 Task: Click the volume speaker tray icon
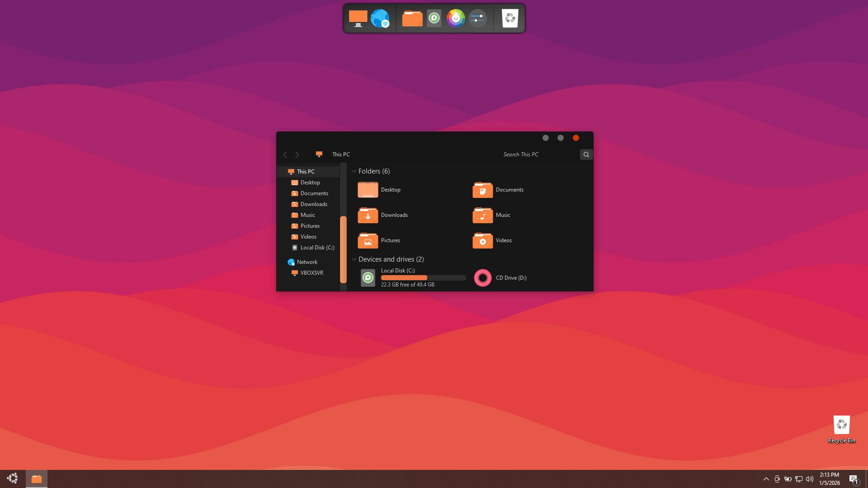(x=810, y=479)
